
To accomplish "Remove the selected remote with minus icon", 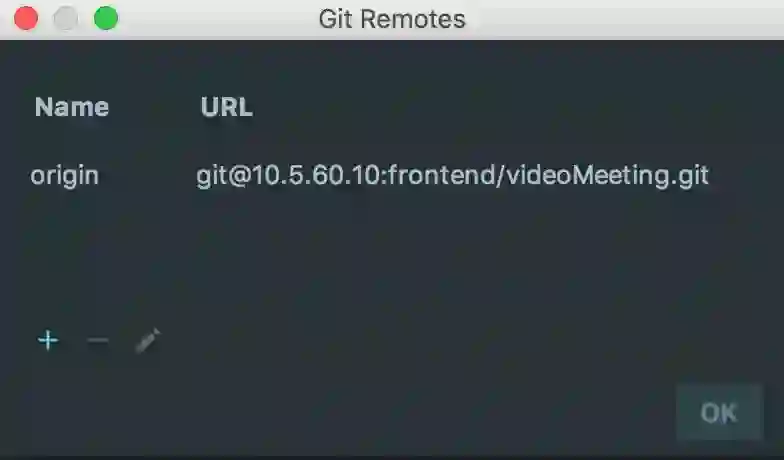I will [98, 340].
